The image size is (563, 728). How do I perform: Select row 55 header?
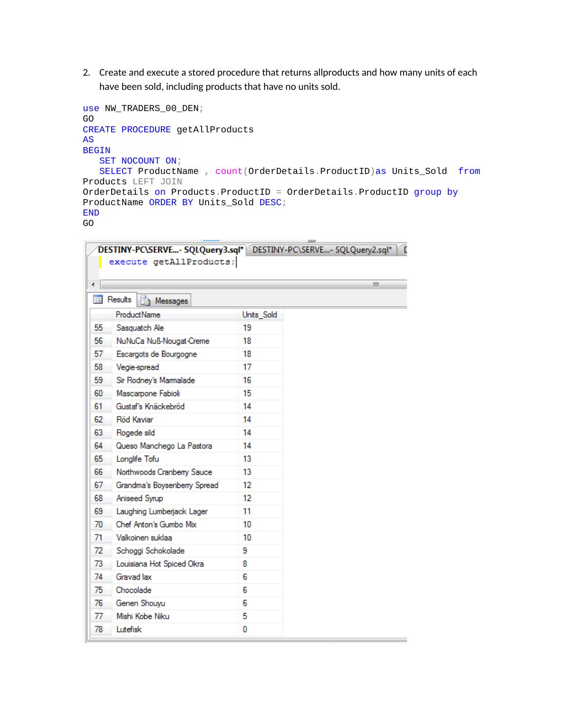(98, 328)
